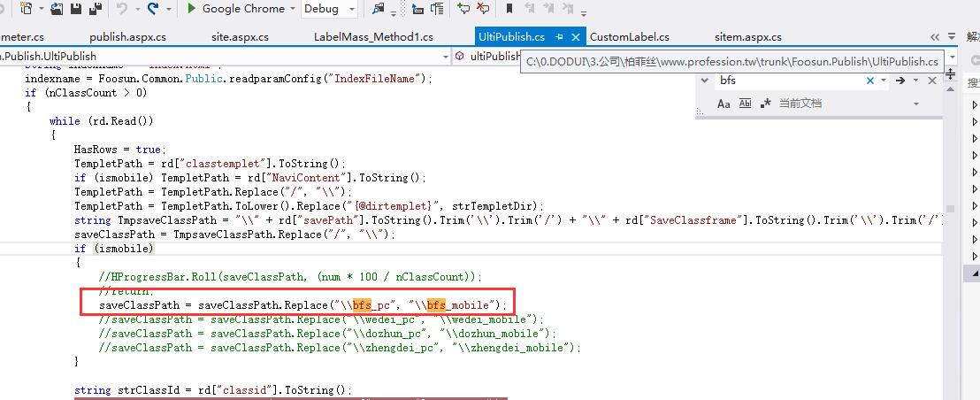Click the line starting with string TmpsaveClassPath

pyautogui.click(x=508, y=220)
